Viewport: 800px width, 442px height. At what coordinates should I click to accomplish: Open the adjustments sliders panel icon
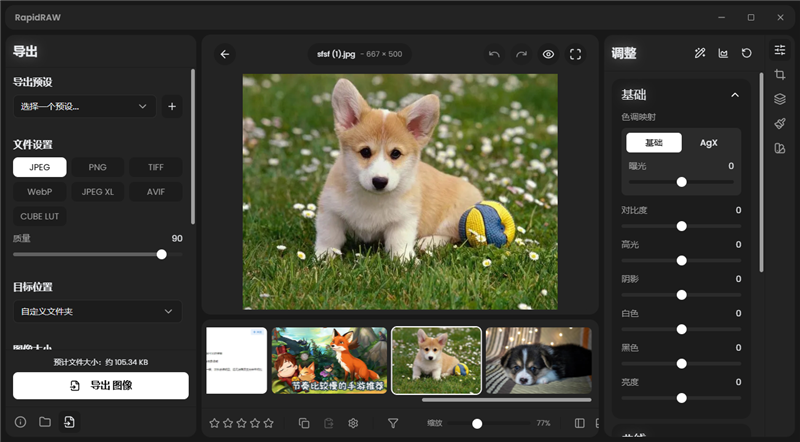click(x=780, y=50)
